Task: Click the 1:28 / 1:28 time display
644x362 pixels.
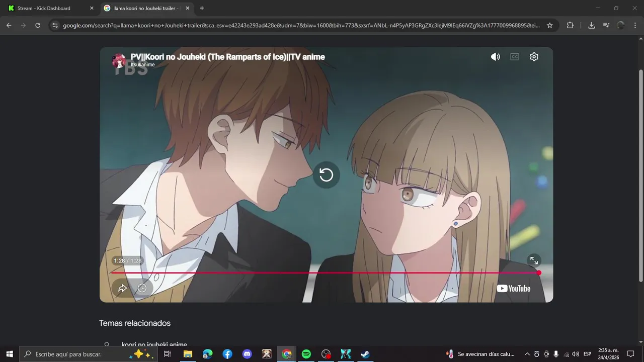Action: [x=128, y=261]
